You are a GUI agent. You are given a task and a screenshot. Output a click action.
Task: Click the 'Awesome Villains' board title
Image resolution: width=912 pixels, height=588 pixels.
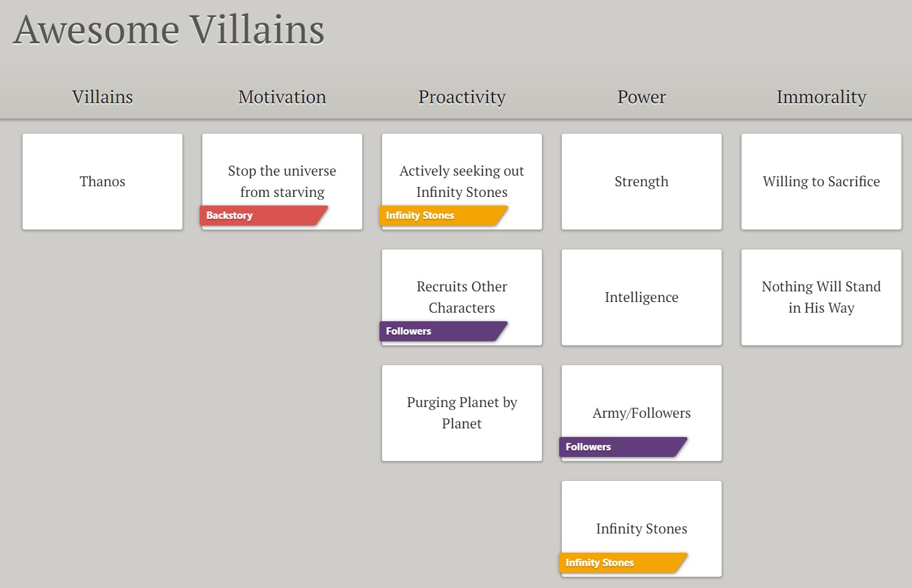tap(169, 29)
